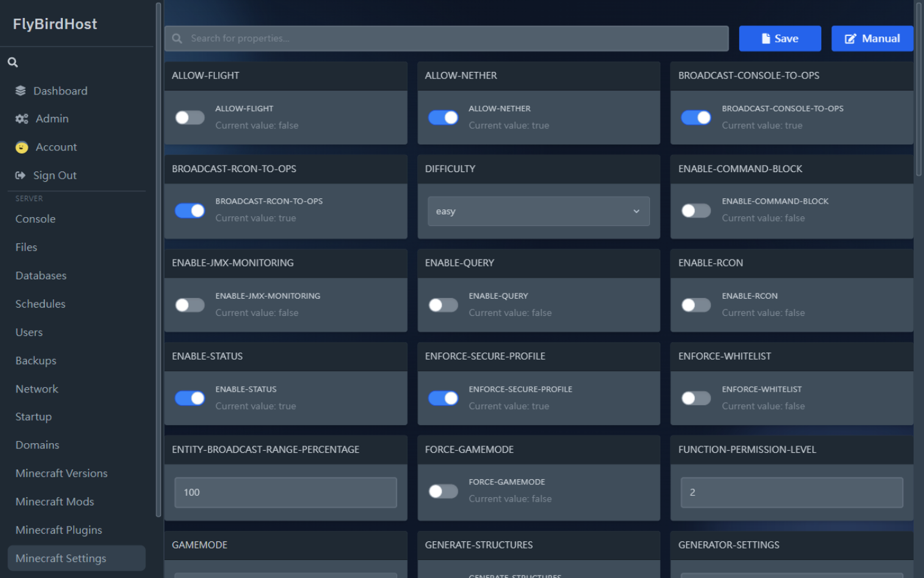
Task: Click the Manual button
Action: pos(872,39)
